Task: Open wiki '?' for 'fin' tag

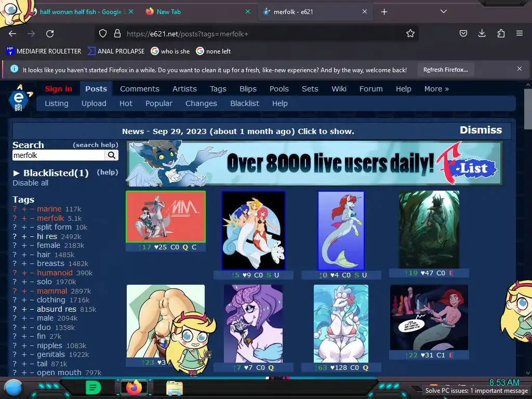Action: tap(15, 337)
